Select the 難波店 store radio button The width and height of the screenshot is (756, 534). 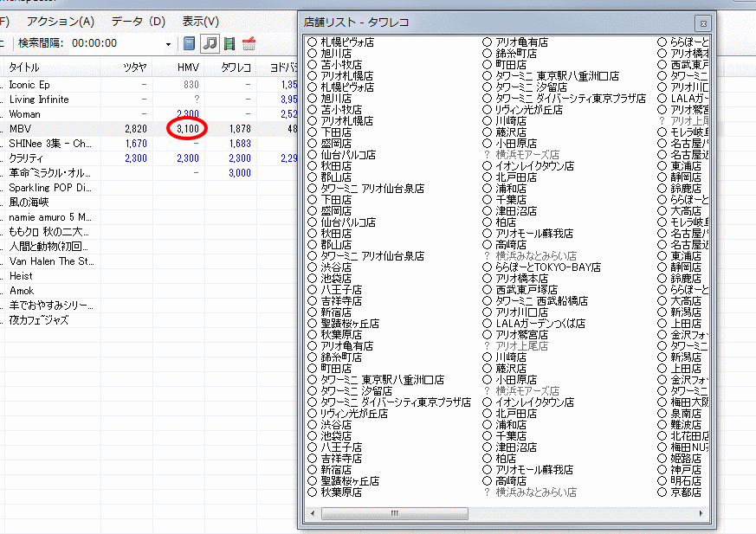(662, 425)
